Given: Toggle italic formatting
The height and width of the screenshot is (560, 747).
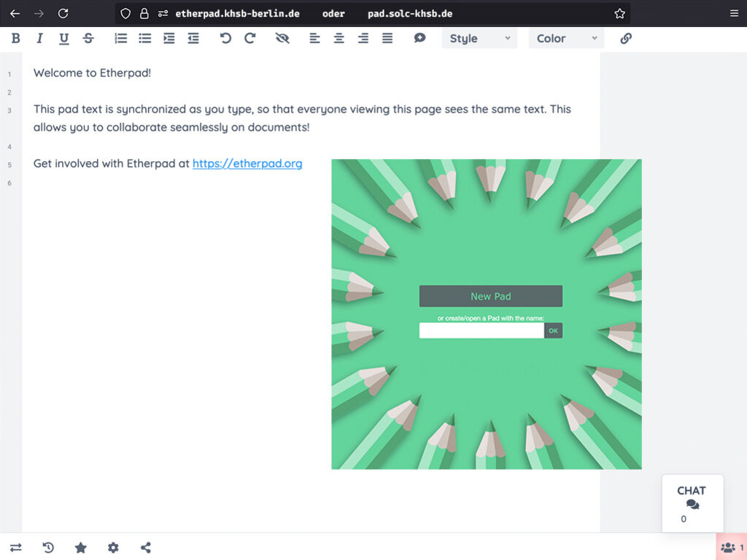Looking at the screenshot, I should point(39,39).
